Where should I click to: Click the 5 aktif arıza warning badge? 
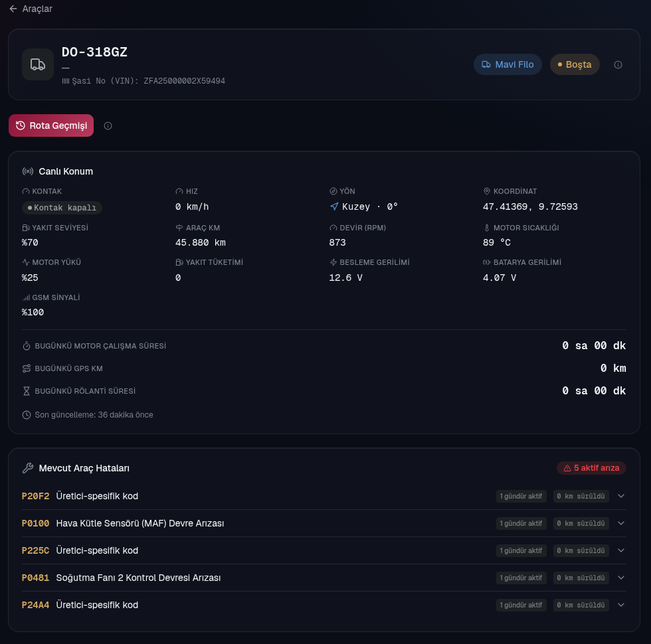(x=591, y=468)
